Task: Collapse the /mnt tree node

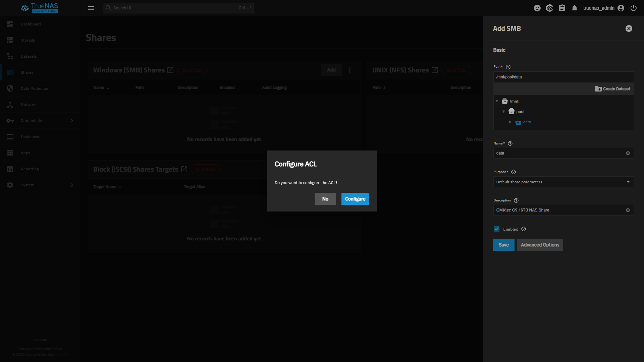Action: pyautogui.click(x=497, y=101)
